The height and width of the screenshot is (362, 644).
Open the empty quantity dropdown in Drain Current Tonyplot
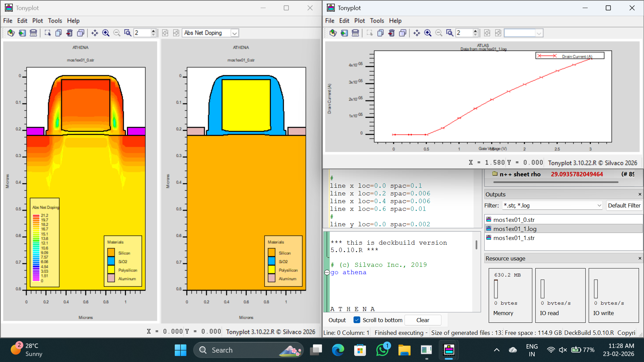539,33
